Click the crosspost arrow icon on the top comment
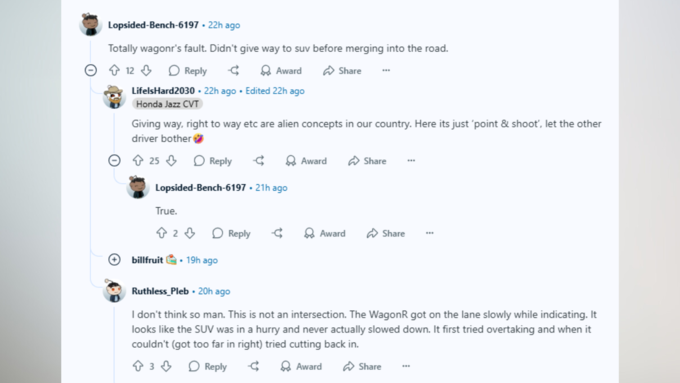 tap(234, 70)
